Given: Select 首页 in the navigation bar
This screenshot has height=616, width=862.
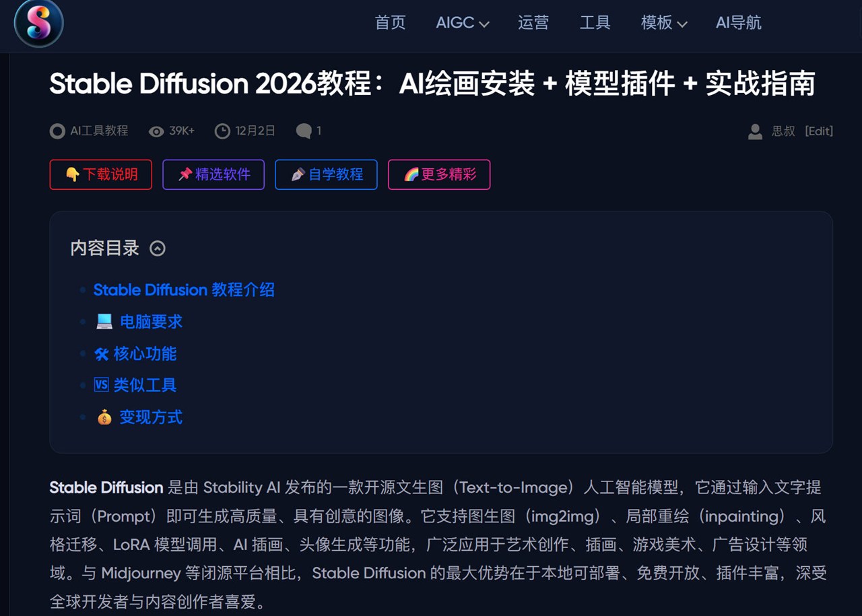Looking at the screenshot, I should click(x=390, y=23).
